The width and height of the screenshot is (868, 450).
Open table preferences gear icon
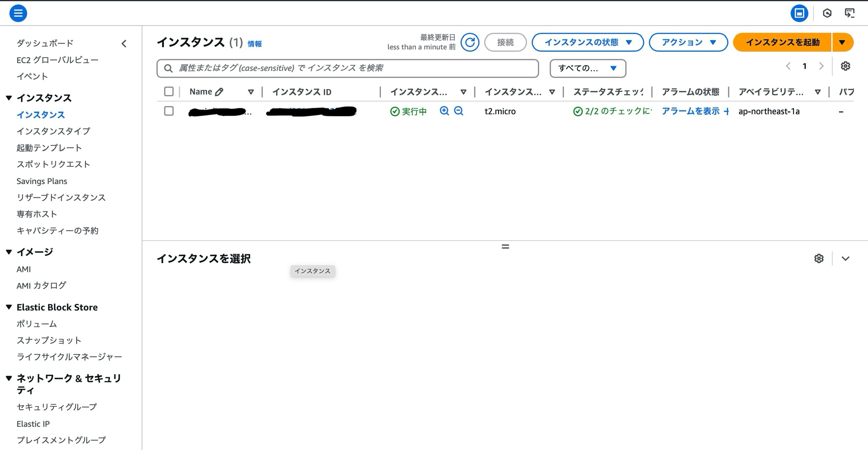tap(845, 66)
